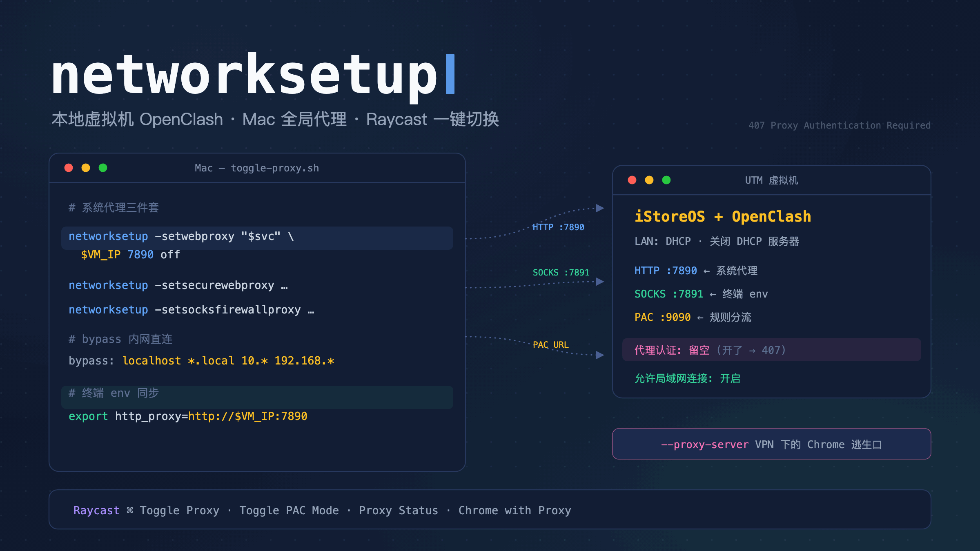The width and height of the screenshot is (980, 551).
Task: Click the 'iStoreOS + OpenClash' heading
Action: [x=723, y=216]
